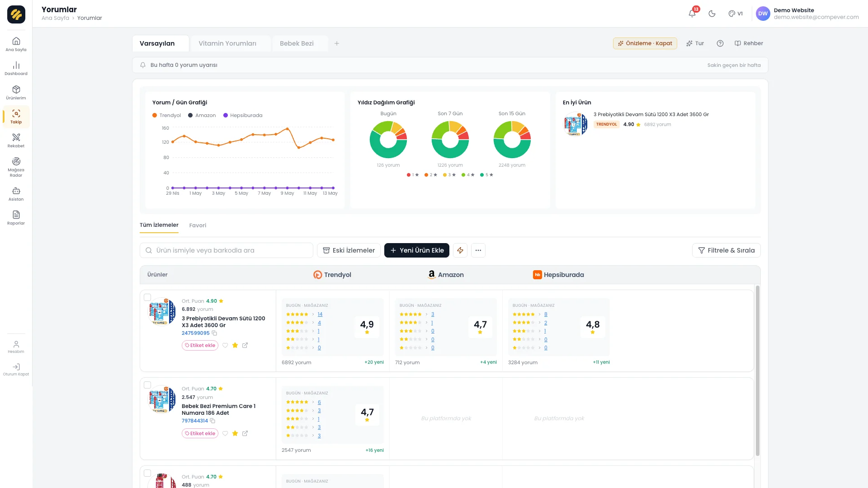Select Takip sidebar item
868x488 pixels.
16,117
